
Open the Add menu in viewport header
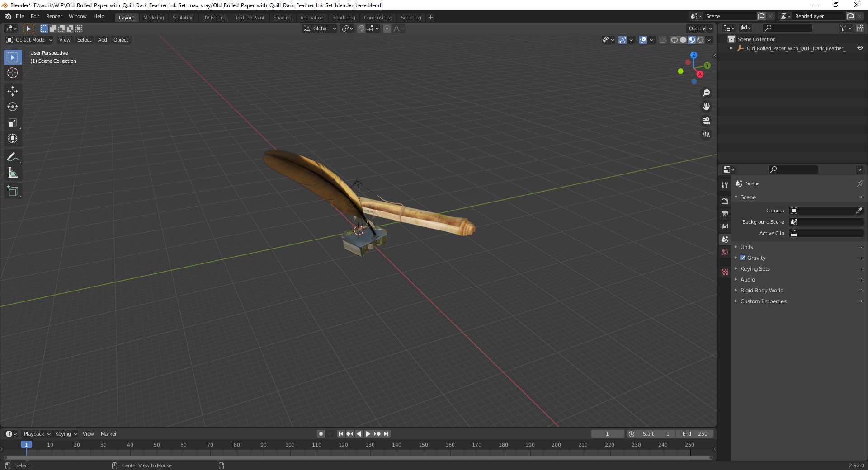(103, 40)
